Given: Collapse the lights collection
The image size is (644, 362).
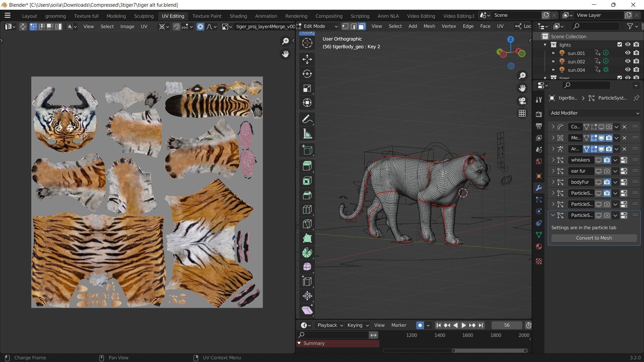Looking at the screenshot, I should 545,45.
